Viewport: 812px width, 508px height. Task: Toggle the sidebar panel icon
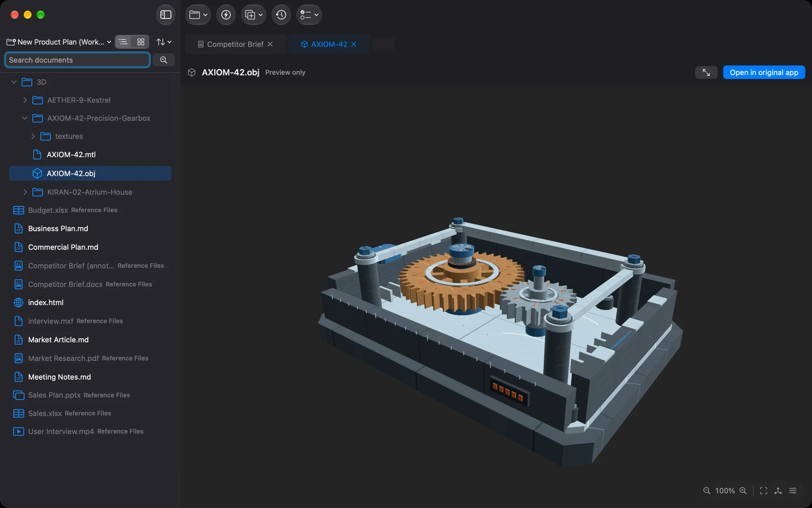pyautogui.click(x=166, y=15)
